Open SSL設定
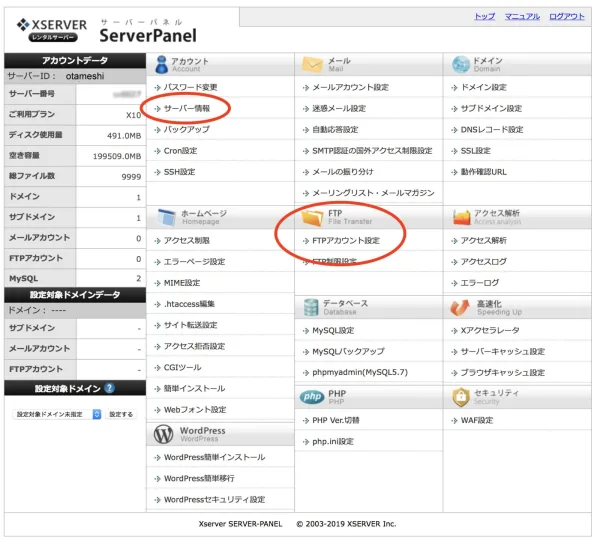600x542 pixels. point(475,151)
